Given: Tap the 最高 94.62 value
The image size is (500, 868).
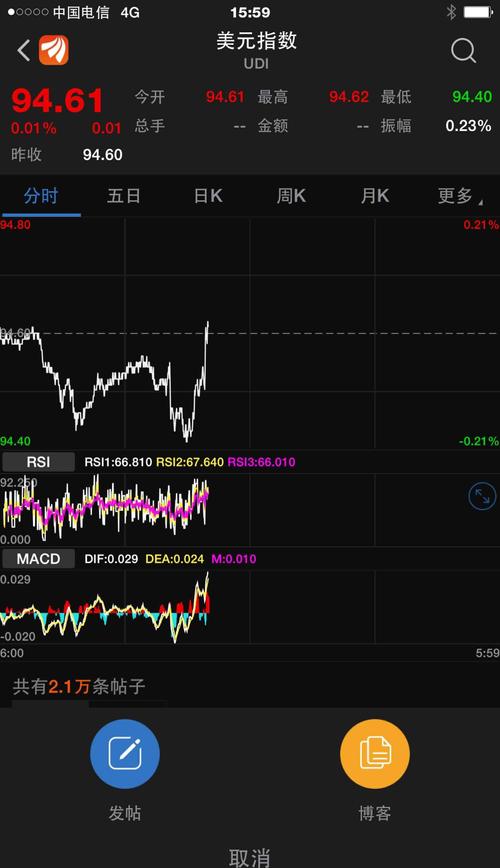Looking at the screenshot, I should coord(349,97).
